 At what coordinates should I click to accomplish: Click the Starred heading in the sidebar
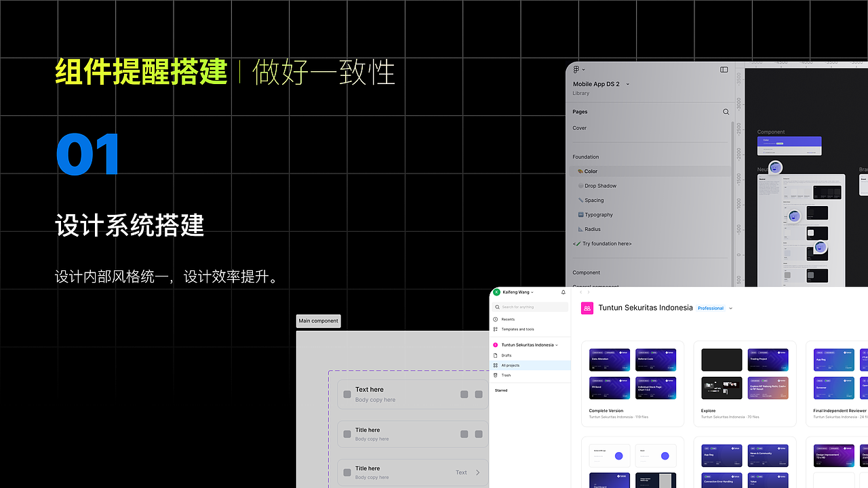[x=501, y=390]
